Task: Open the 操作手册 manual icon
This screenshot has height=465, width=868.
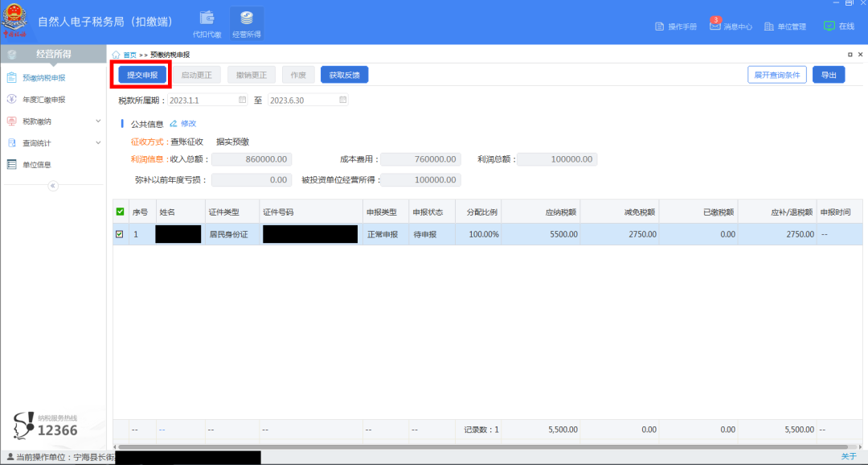Action: 660,27
